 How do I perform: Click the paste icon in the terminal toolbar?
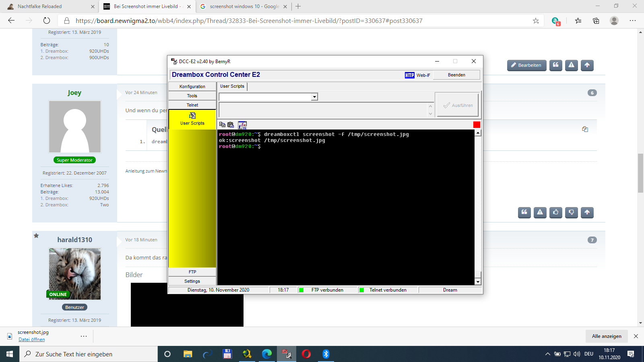pos(231,125)
